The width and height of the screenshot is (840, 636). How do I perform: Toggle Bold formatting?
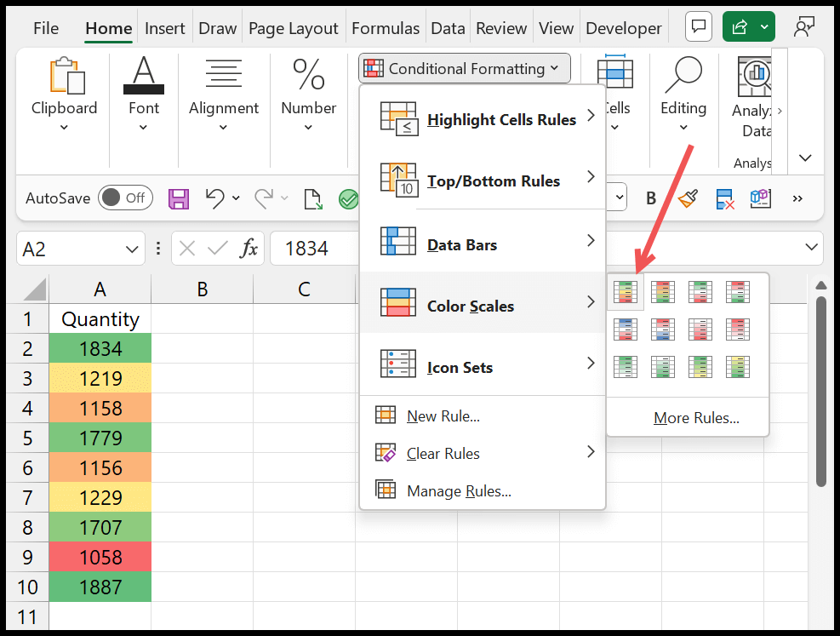coord(650,198)
